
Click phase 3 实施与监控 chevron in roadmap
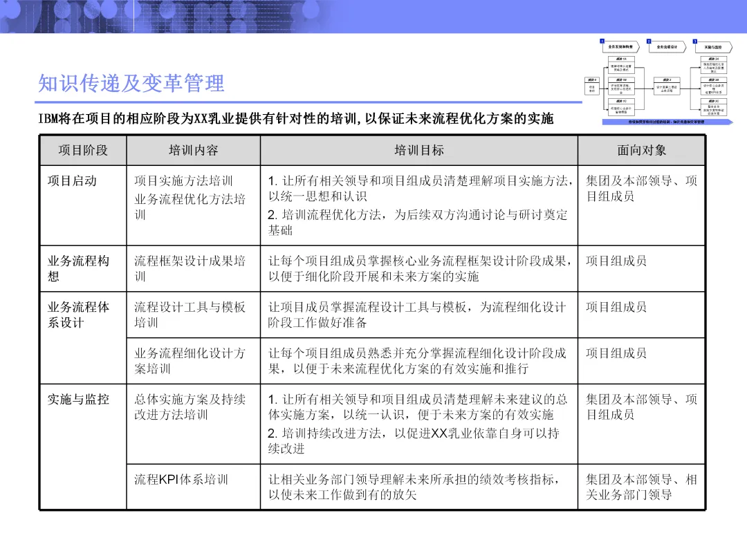713,47
